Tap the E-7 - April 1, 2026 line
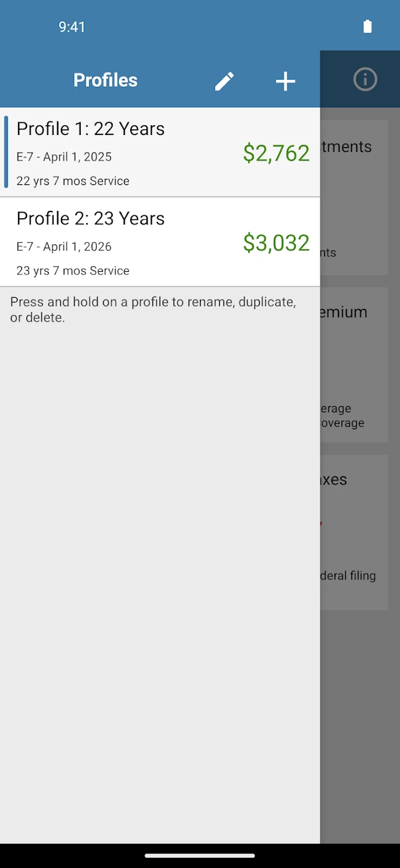The image size is (400, 868). [64, 247]
